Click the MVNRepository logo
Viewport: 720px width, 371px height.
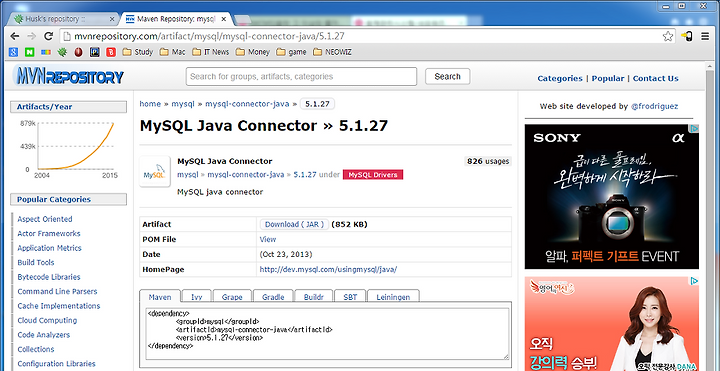(68, 77)
